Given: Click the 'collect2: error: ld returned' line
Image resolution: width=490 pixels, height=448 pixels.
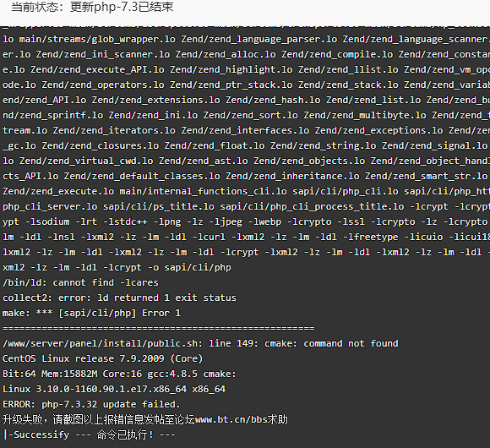Looking at the screenshot, I should point(119,298).
